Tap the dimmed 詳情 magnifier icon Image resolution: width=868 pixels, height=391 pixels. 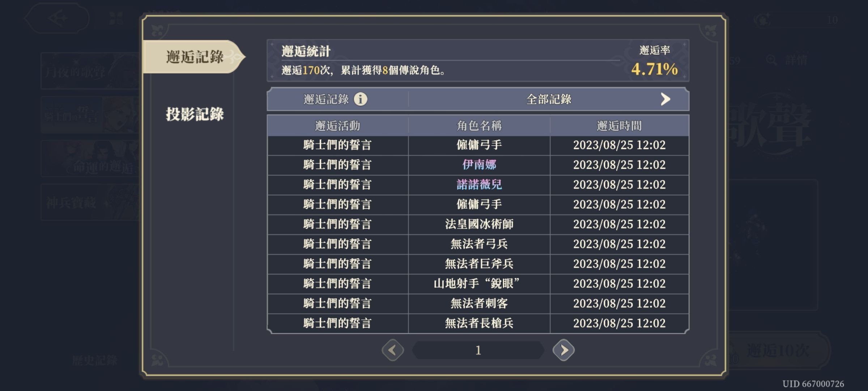click(x=771, y=60)
